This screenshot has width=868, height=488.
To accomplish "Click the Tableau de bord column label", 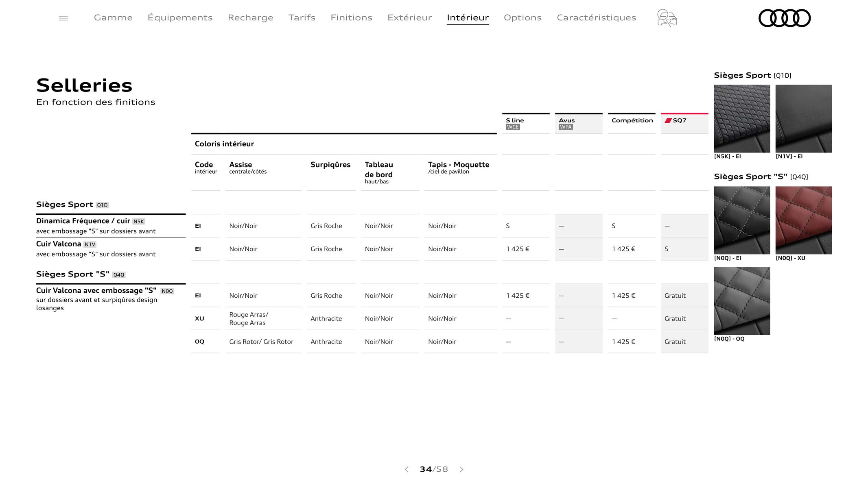I will (x=379, y=172).
